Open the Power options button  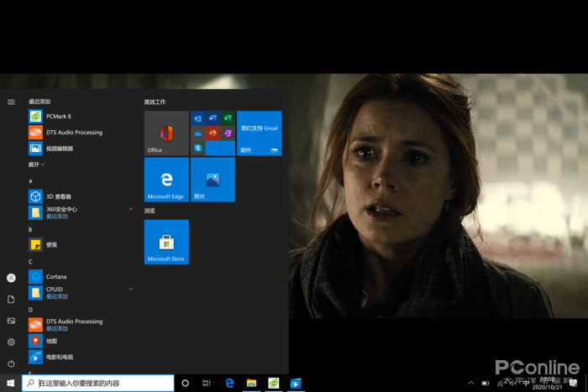(x=11, y=363)
